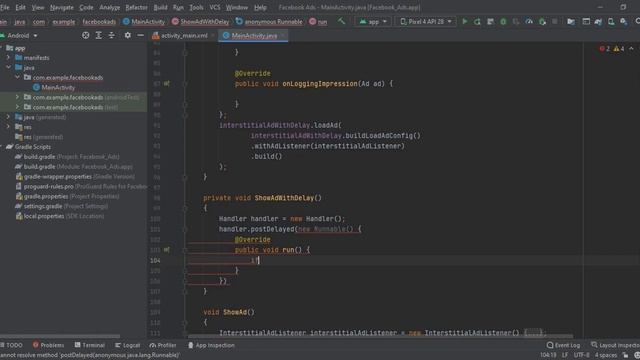
Task: Click override gutter icon beside run() line
Action: [x=167, y=250]
